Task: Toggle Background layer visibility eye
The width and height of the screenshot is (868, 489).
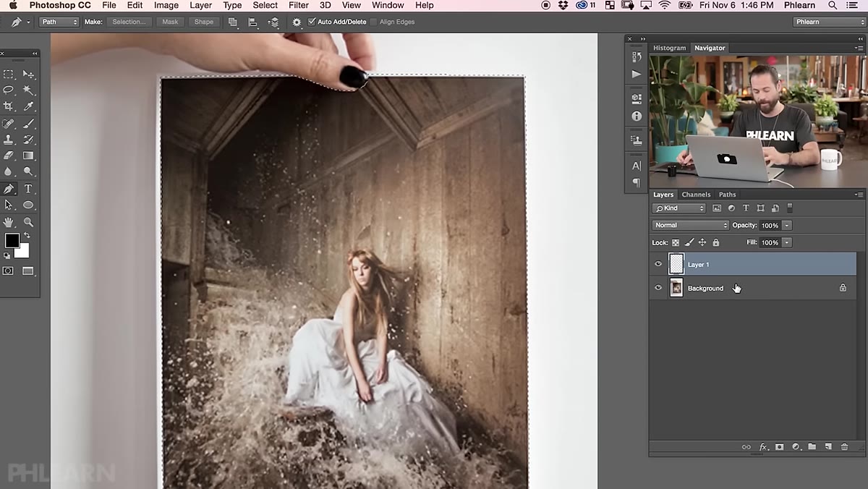Action: coord(658,288)
